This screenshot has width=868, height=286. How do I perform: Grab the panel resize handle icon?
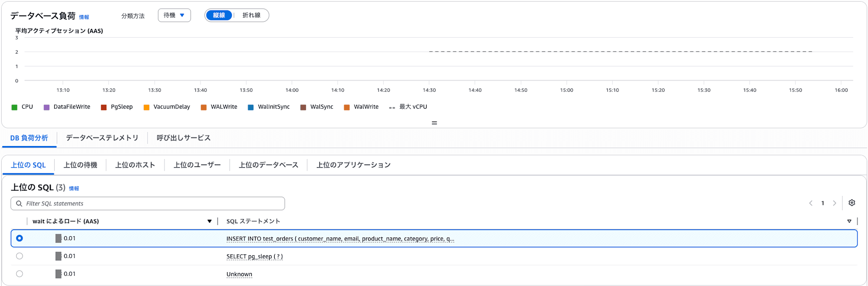pyautogui.click(x=434, y=123)
